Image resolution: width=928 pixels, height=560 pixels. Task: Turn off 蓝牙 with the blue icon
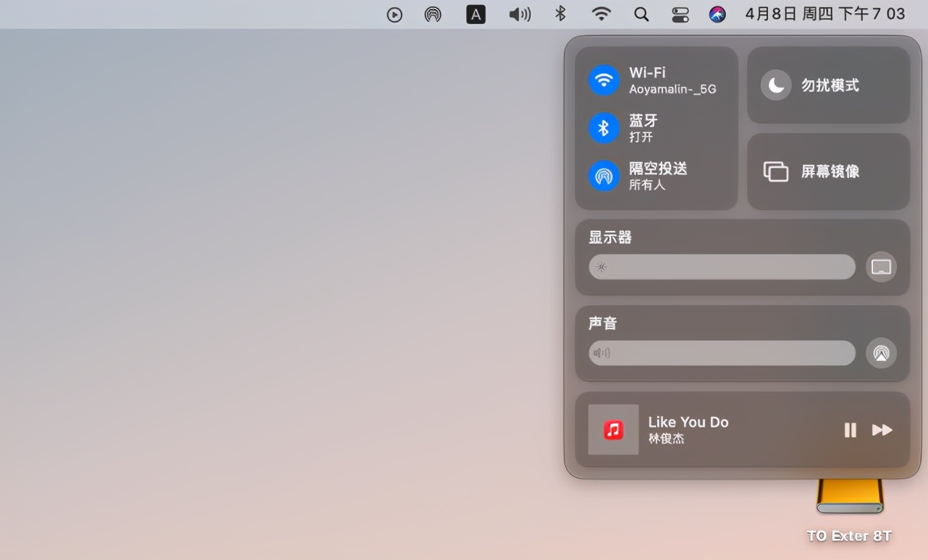point(604,128)
